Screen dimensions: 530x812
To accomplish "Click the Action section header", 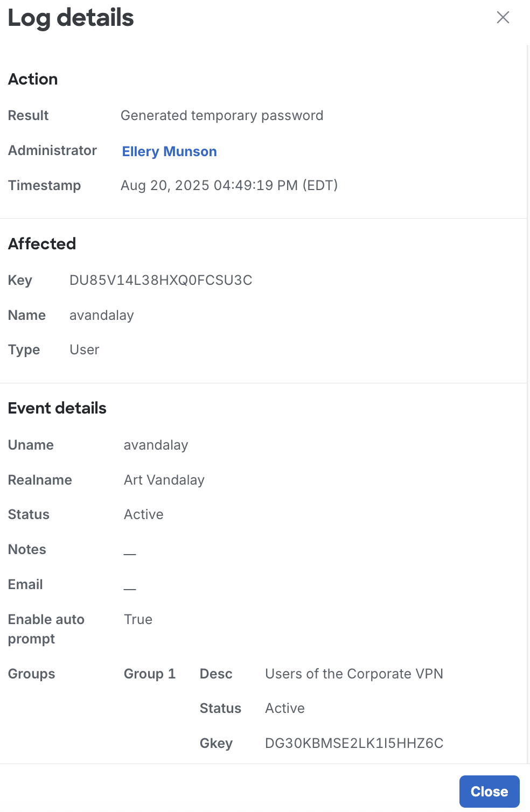I will click(33, 79).
